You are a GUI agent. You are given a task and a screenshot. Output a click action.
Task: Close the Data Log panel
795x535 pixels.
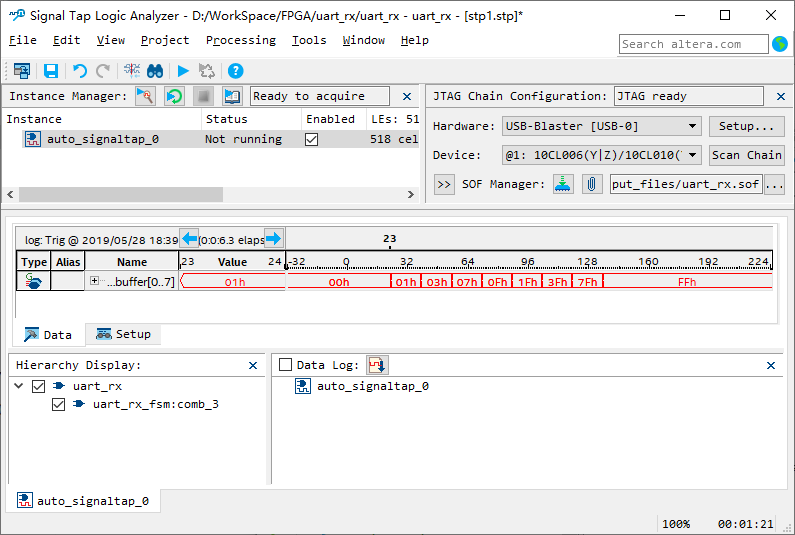click(771, 365)
